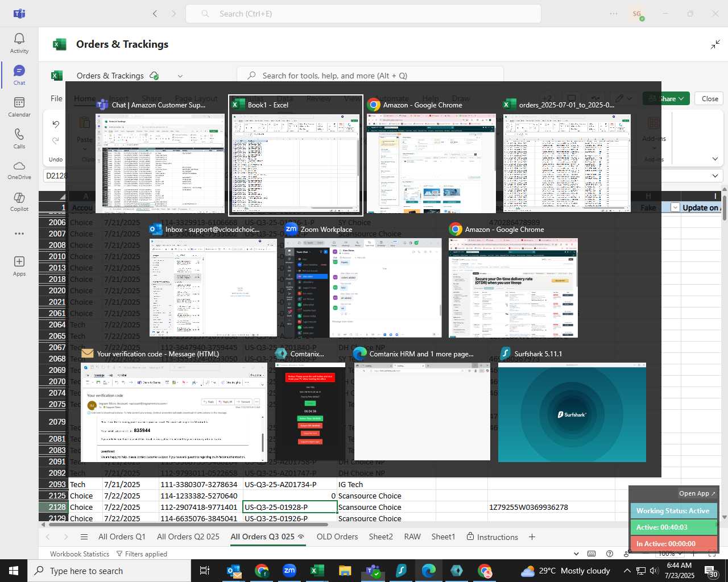Select Instructions sheet tab
The image size is (728, 582).
(x=492, y=537)
